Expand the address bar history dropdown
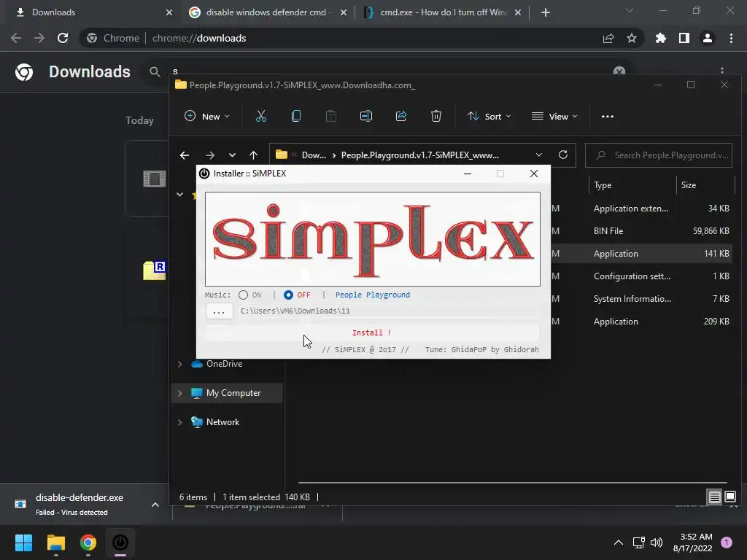 point(539,155)
